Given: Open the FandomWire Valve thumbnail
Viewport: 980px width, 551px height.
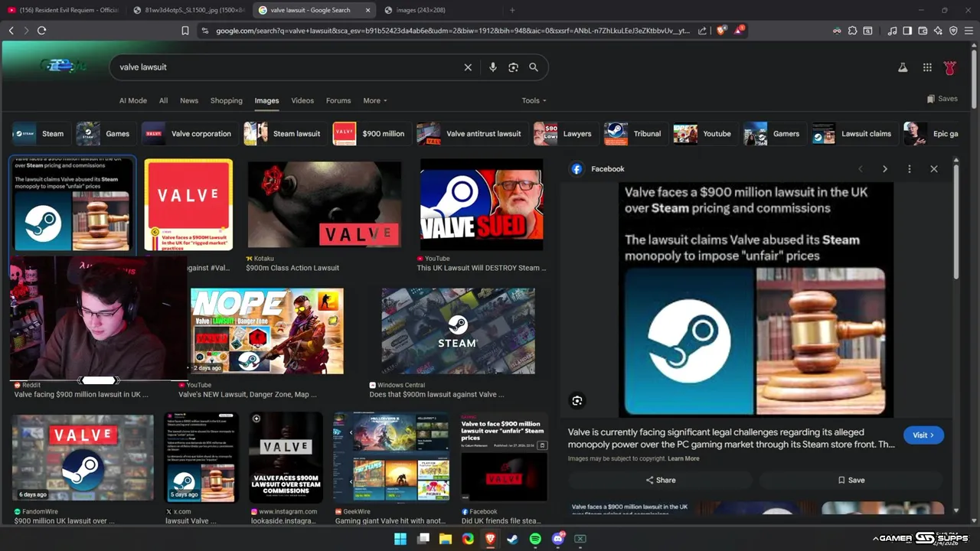Looking at the screenshot, I should (x=83, y=458).
